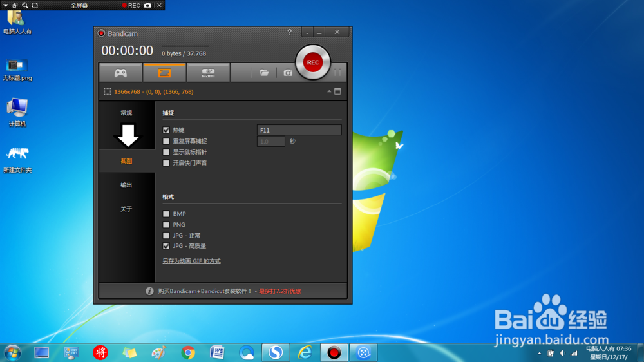
Task: Select PNG image format
Action: coord(166,224)
